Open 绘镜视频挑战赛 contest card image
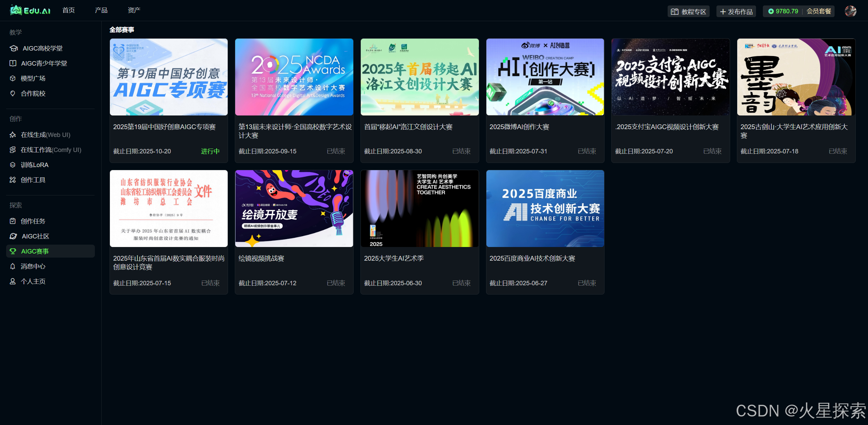This screenshot has height=425, width=868. point(294,208)
